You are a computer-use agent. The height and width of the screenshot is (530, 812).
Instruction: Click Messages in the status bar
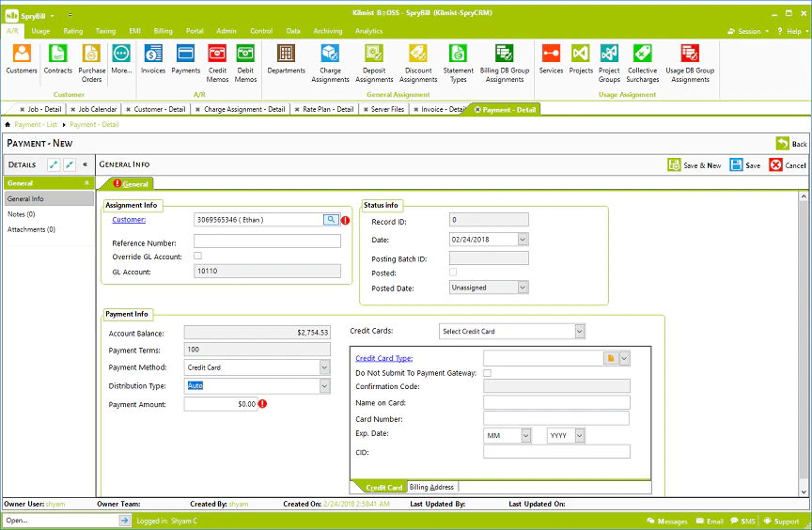pos(667,522)
